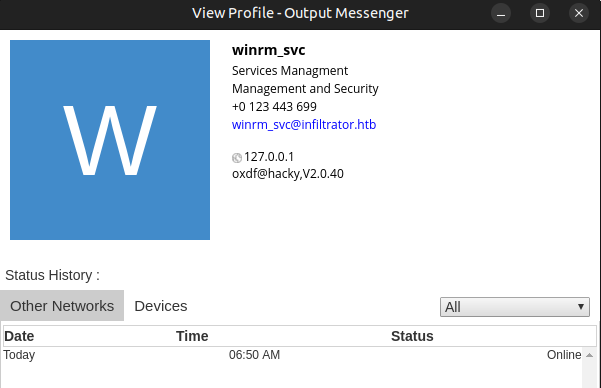Click the winrm_svc username heading
The height and width of the screenshot is (388, 601).
269,50
